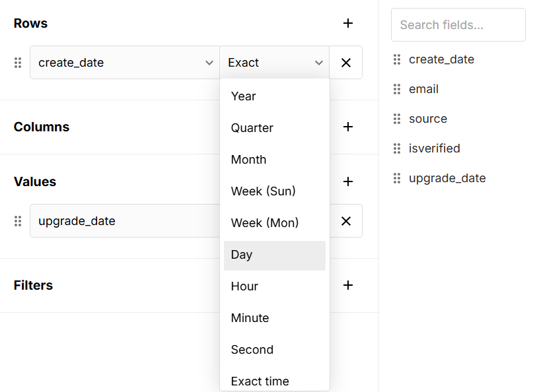The width and height of the screenshot is (533, 392).
Task: Click the drag handle beside upgrade_date in Values
Action: [x=18, y=221]
